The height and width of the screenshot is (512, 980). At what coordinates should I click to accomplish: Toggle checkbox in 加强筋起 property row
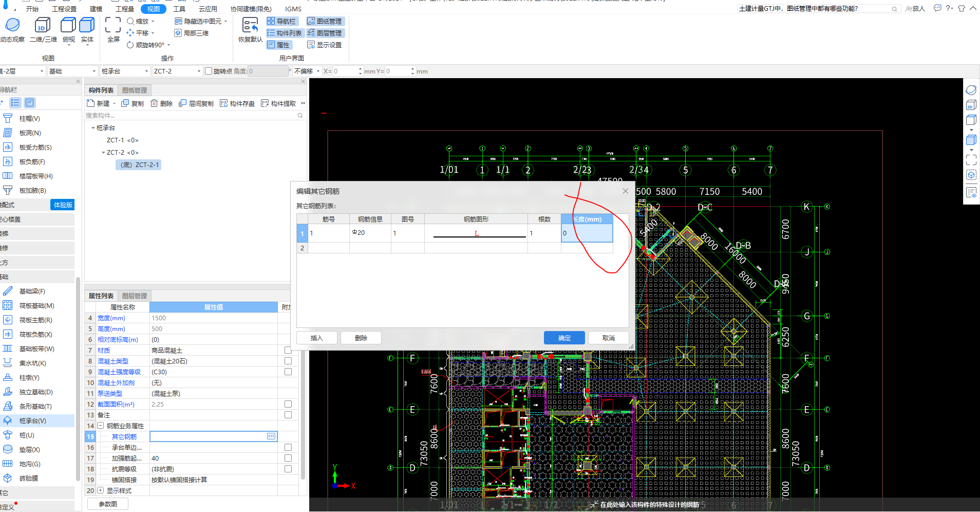click(288, 458)
